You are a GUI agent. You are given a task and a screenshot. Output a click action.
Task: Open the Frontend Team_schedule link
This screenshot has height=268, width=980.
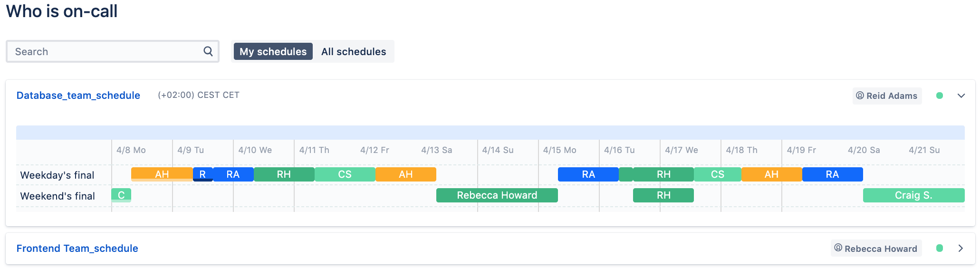[77, 249]
